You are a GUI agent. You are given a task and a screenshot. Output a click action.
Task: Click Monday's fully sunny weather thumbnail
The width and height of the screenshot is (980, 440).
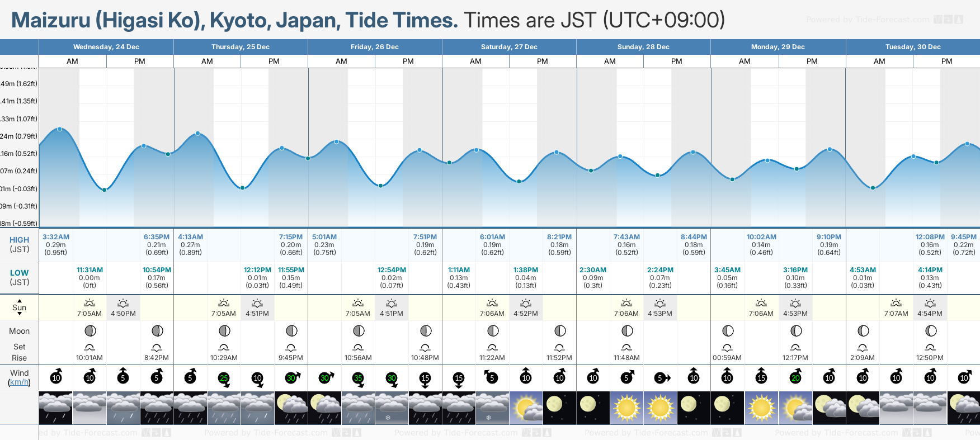pos(761,408)
